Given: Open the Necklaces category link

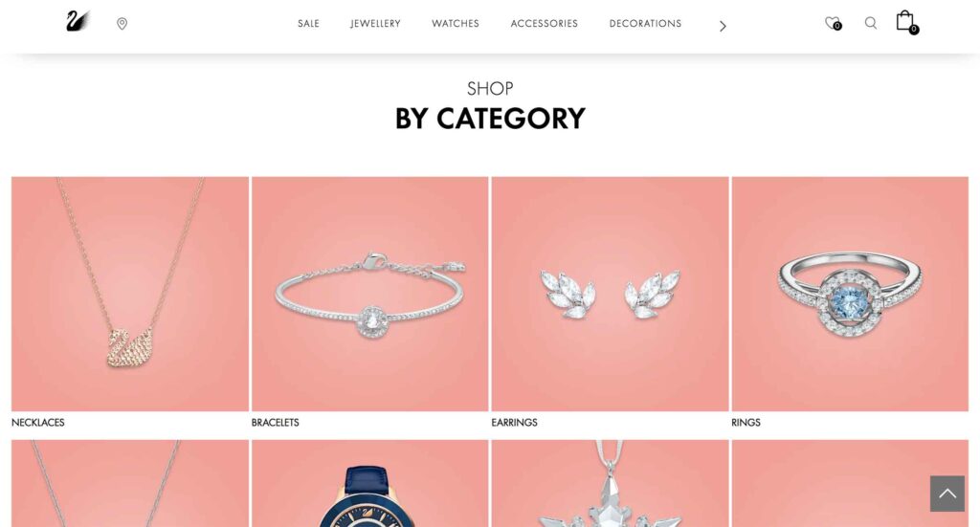Looking at the screenshot, I should pyautogui.click(x=38, y=423).
